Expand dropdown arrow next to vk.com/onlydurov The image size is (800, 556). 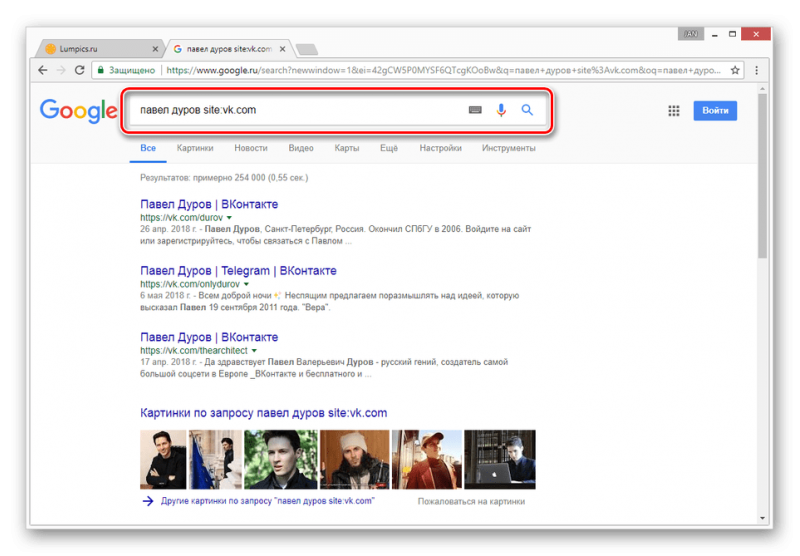click(x=246, y=284)
